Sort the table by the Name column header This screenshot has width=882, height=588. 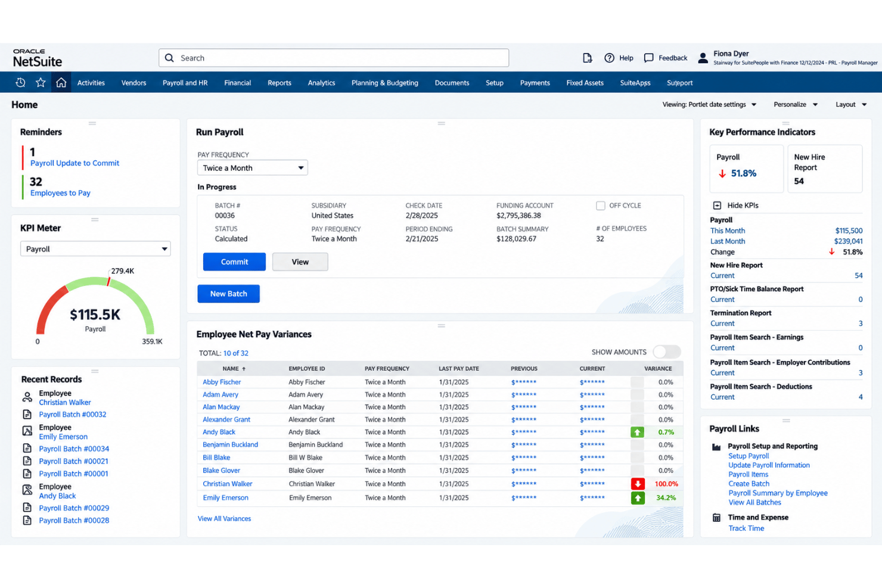tap(234, 369)
